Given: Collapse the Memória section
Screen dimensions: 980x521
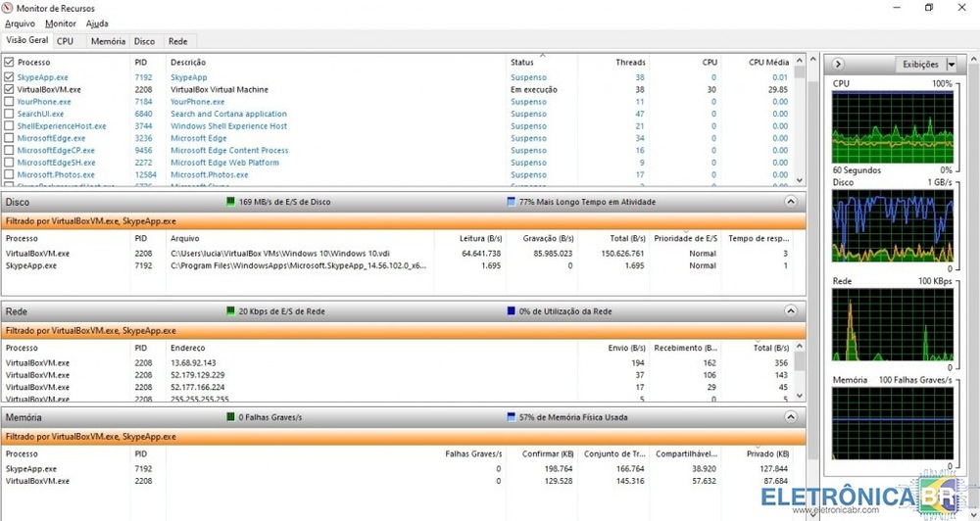Looking at the screenshot, I should (791, 416).
